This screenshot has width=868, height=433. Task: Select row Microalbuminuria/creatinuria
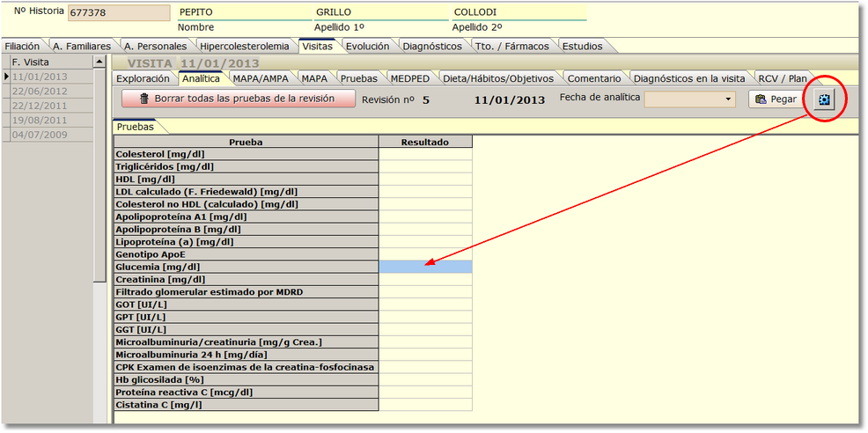point(246,342)
